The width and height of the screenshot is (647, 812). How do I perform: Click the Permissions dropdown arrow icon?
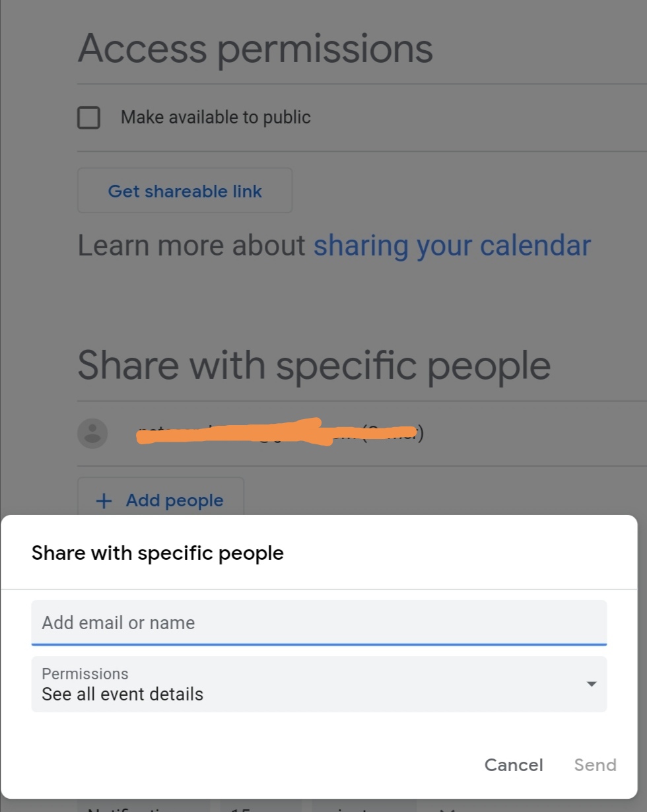point(592,684)
